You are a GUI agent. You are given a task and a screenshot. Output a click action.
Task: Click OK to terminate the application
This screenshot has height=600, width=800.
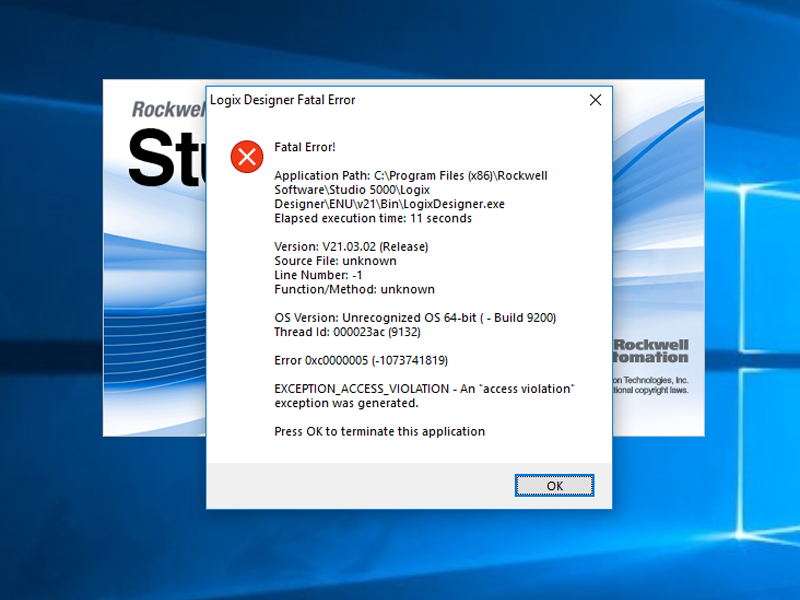pos(554,485)
